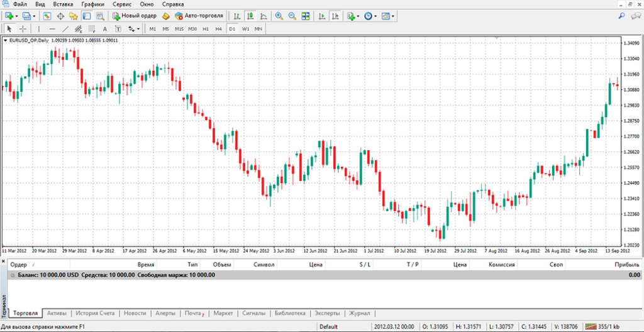Sort by the Ордер column header
This screenshot has width=644, height=332.
tap(39, 265)
